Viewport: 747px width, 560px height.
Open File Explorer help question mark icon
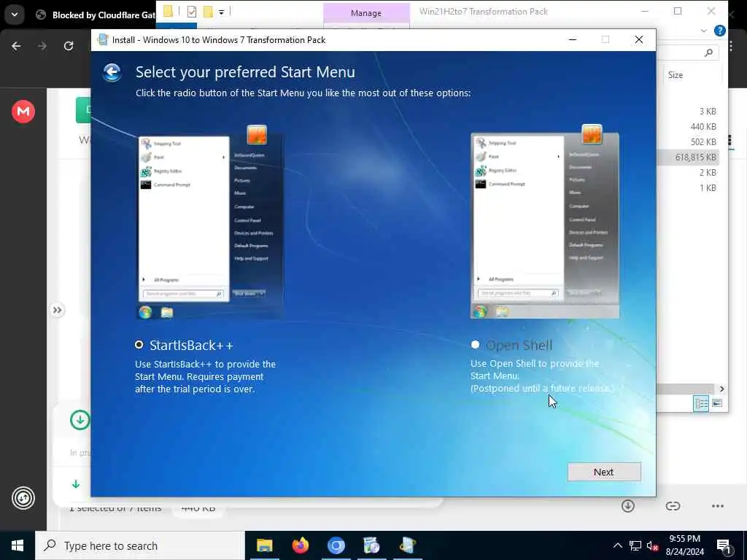click(720, 31)
